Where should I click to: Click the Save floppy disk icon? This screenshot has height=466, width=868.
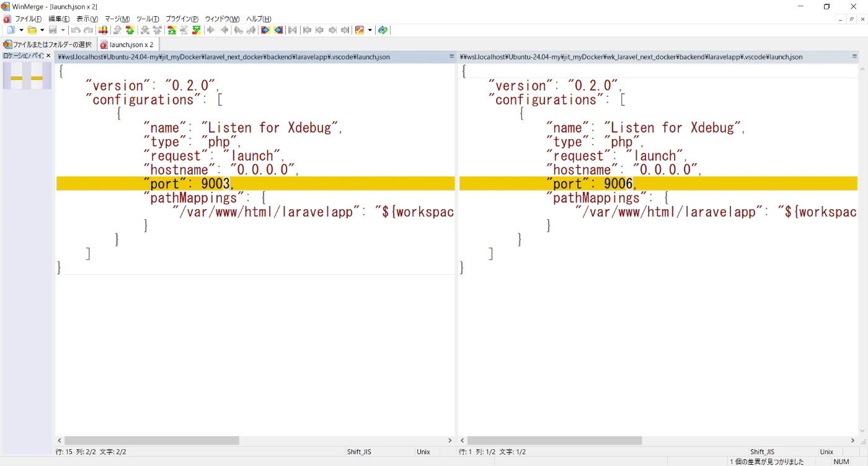(x=53, y=30)
